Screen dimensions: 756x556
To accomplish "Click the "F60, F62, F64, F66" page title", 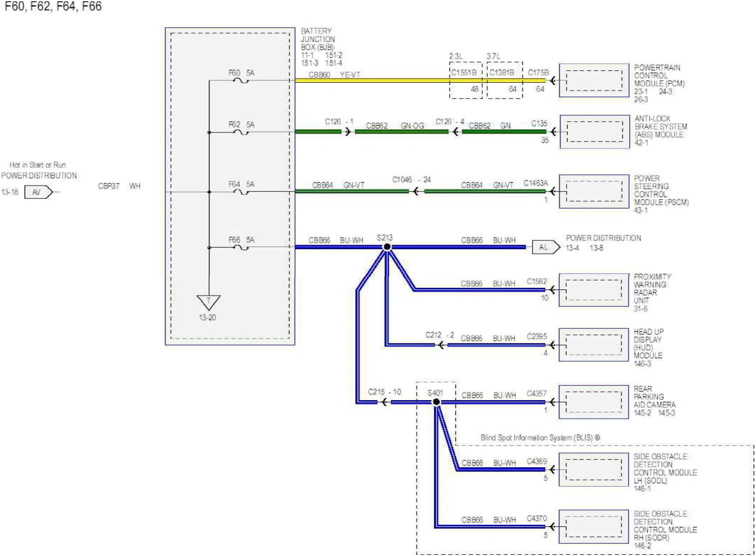I will (x=53, y=7).
